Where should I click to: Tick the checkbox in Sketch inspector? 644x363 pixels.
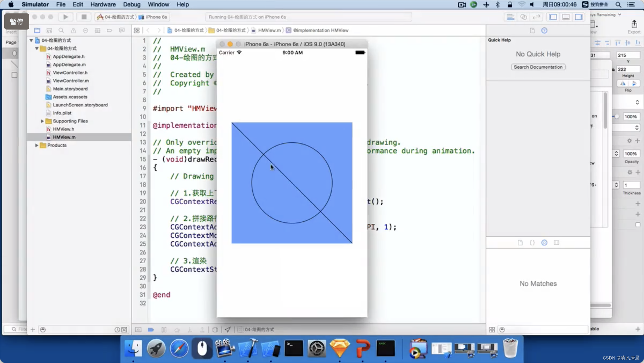point(638,225)
